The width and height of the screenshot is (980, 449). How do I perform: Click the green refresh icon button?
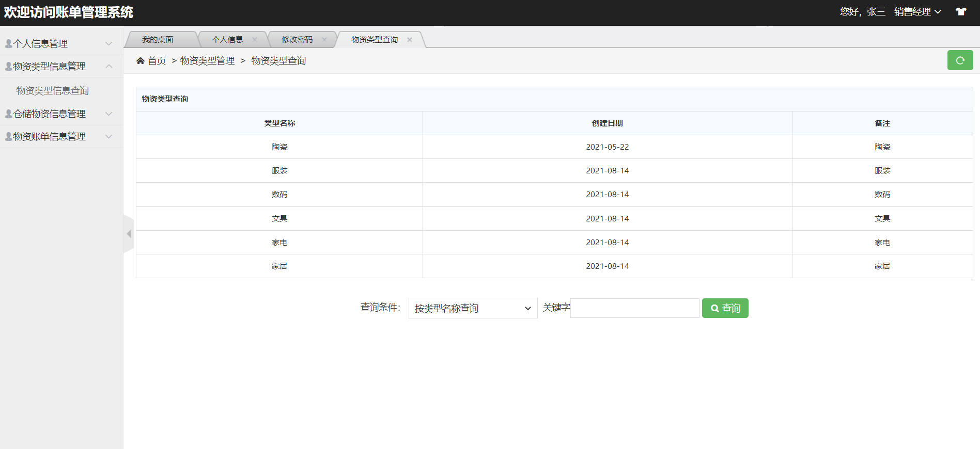click(960, 60)
